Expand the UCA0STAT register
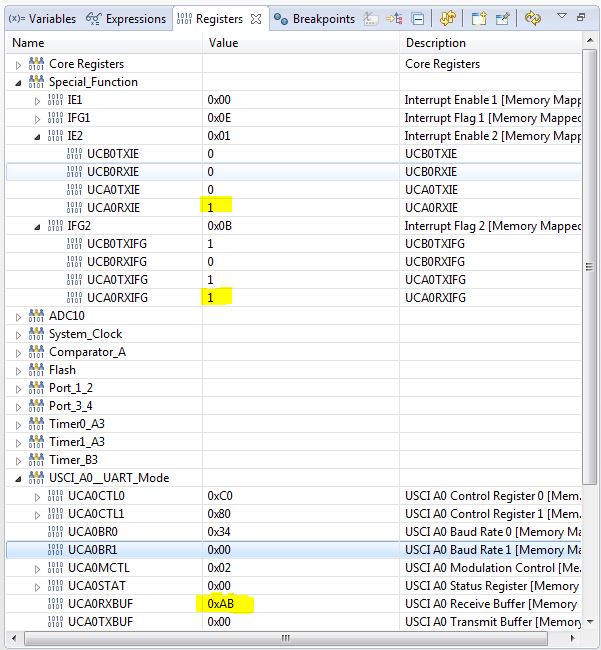This screenshot has width=601, height=650. (x=37, y=587)
